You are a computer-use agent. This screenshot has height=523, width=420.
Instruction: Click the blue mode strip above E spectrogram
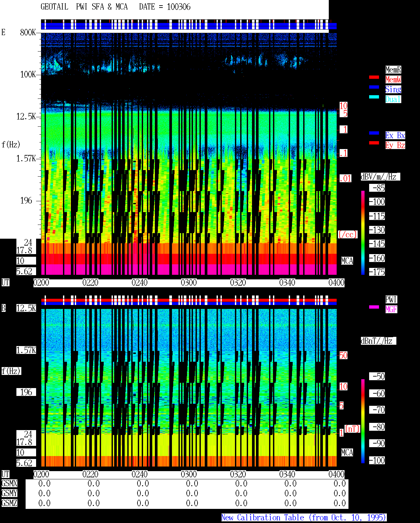189,26
